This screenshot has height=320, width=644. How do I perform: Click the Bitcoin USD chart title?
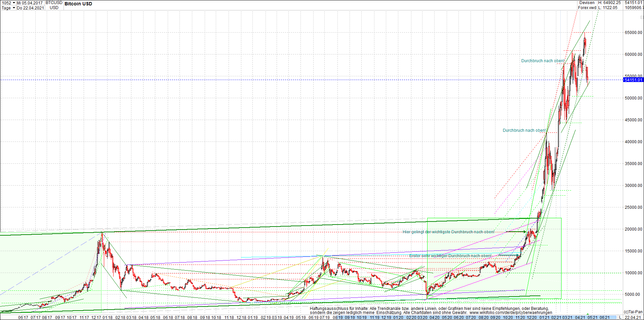[x=78, y=4]
